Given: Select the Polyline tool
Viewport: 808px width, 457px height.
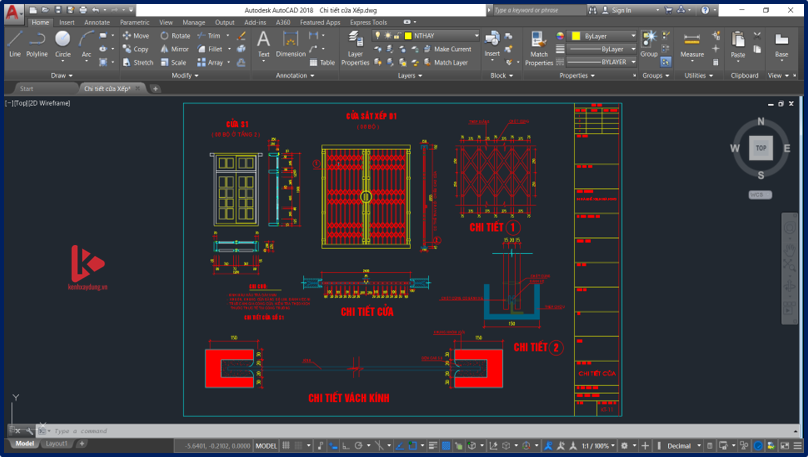Looking at the screenshot, I should (x=37, y=42).
